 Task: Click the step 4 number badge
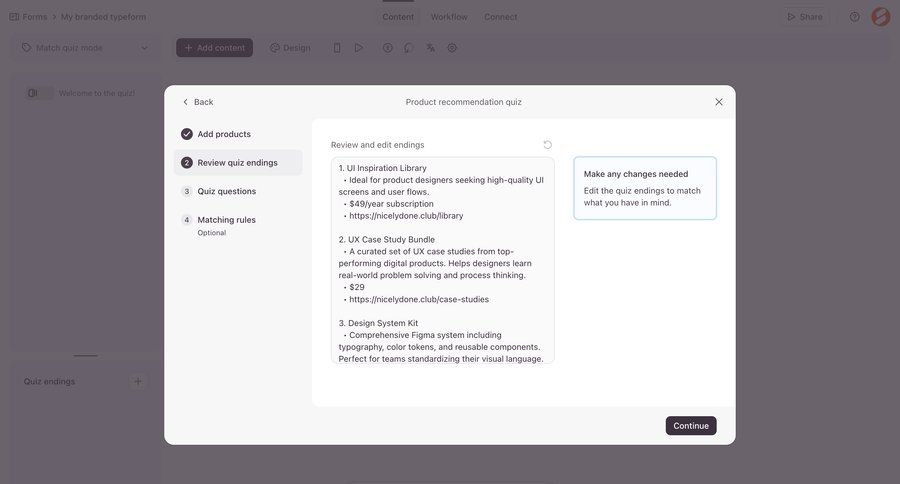click(187, 220)
